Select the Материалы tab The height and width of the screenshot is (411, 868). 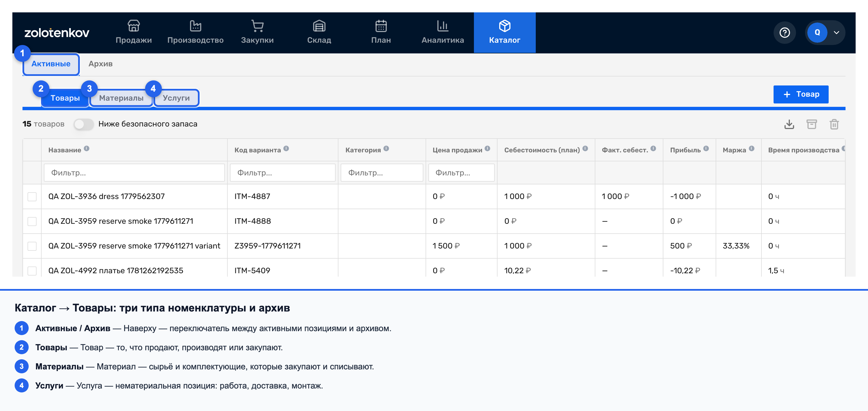(x=121, y=98)
